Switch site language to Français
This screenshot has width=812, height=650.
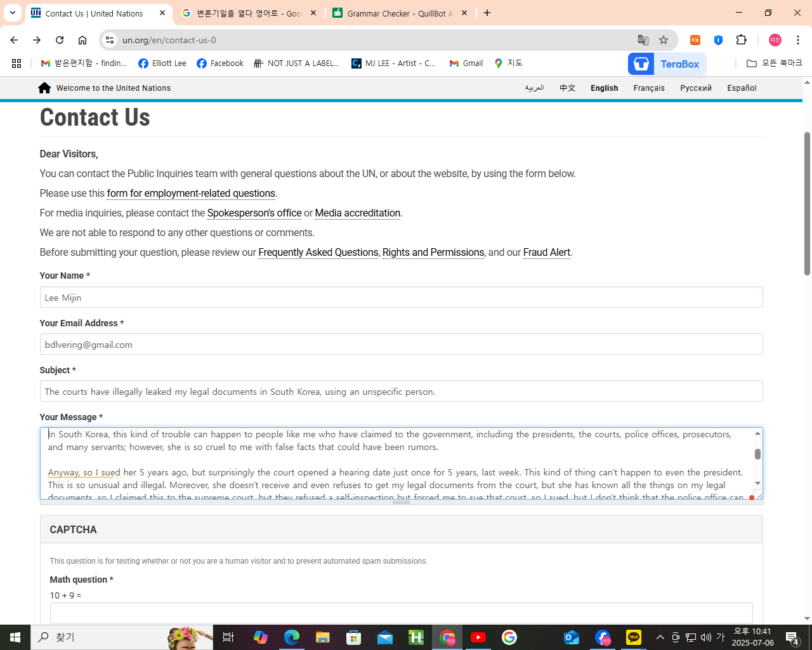(x=649, y=88)
